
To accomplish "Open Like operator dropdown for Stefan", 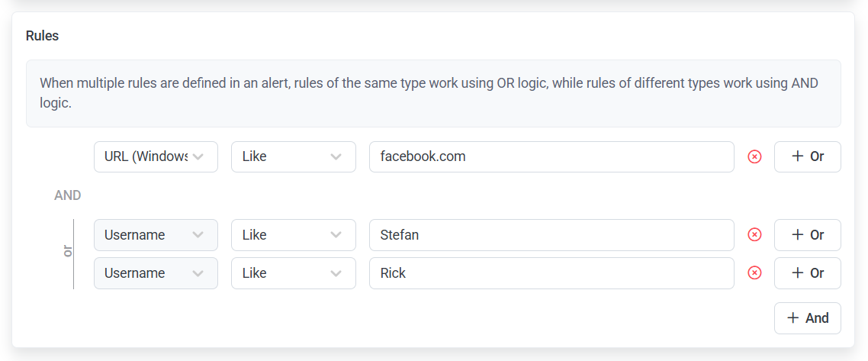I will [x=293, y=235].
